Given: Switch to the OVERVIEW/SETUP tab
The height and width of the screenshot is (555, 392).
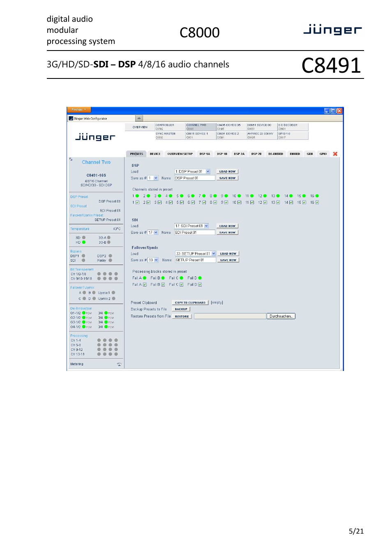Looking at the screenshot, I should pos(180,154).
